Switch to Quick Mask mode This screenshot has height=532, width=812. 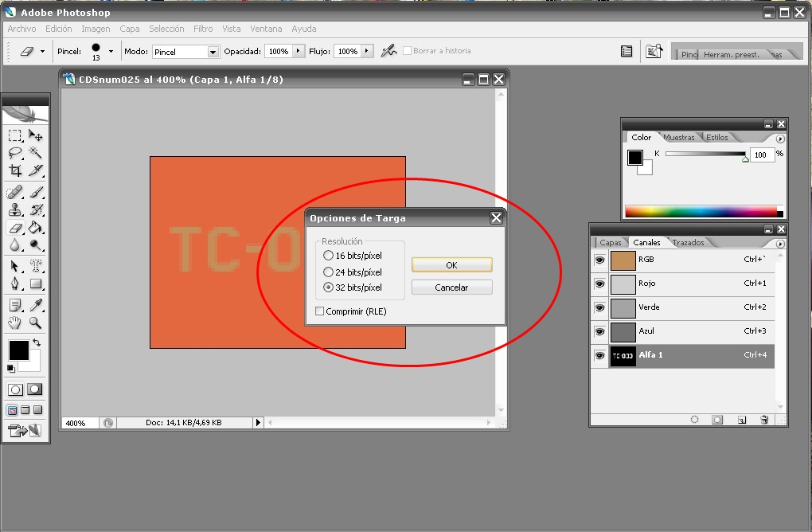click(35, 389)
